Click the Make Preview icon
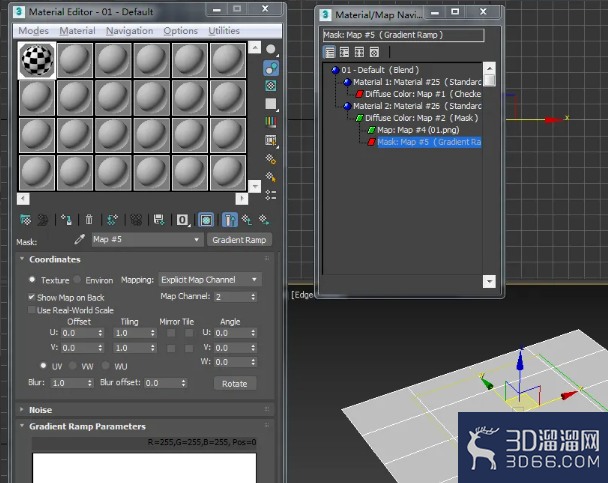608x483 pixels. point(271,140)
